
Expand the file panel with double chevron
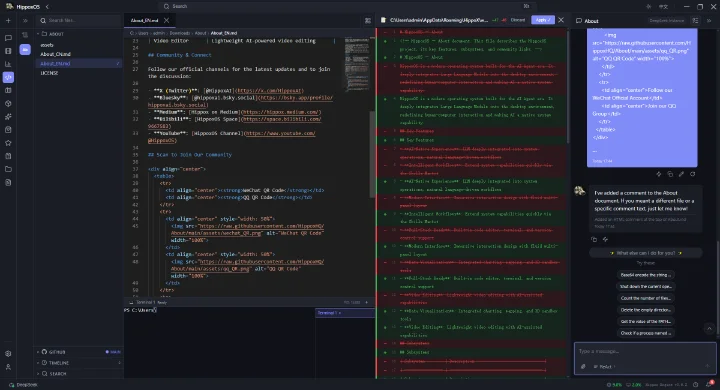tap(25, 21)
